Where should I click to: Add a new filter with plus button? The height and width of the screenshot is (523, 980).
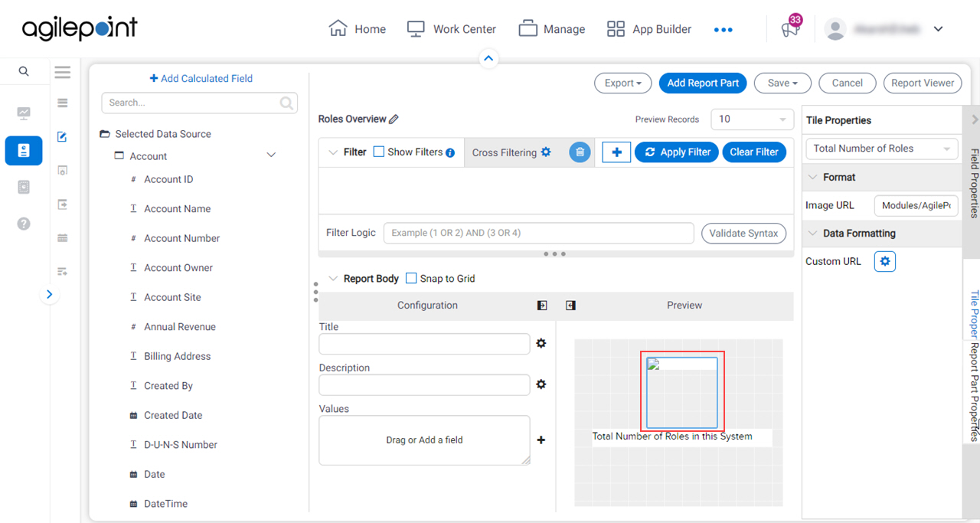pyautogui.click(x=616, y=152)
